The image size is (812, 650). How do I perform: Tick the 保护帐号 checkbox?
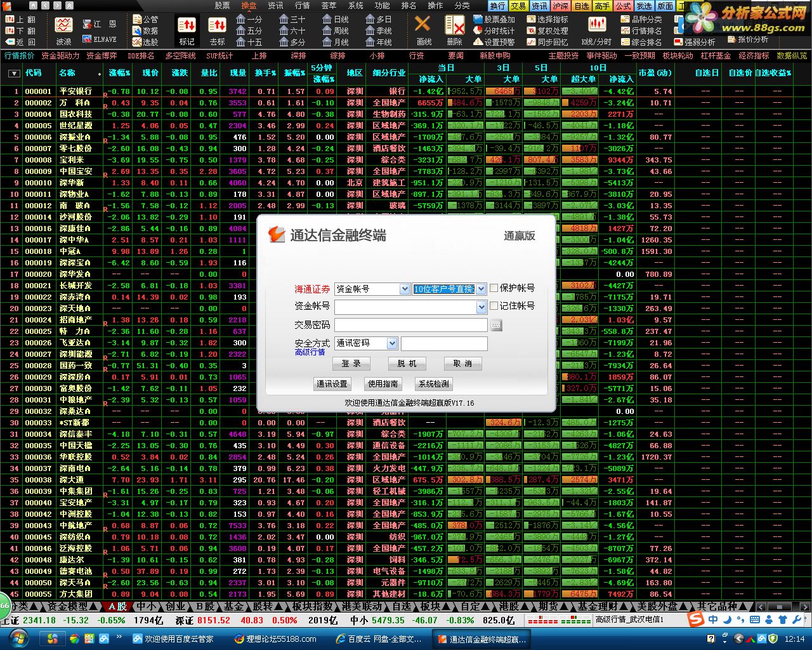coord(494,288)
